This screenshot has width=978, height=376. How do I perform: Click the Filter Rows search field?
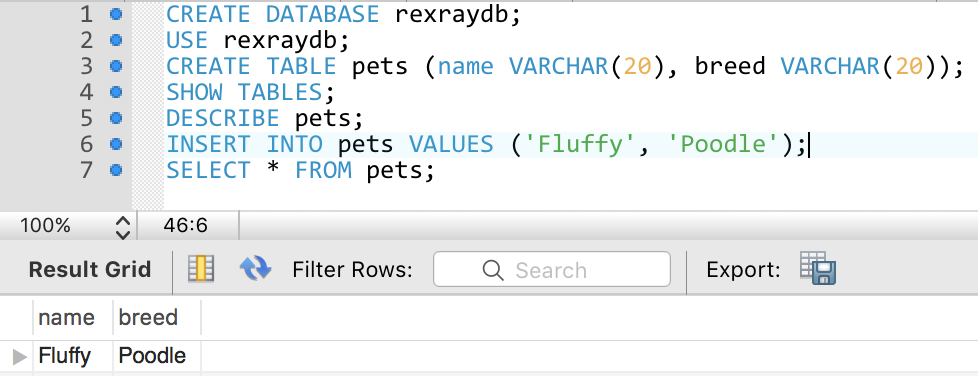click(552, 269)
